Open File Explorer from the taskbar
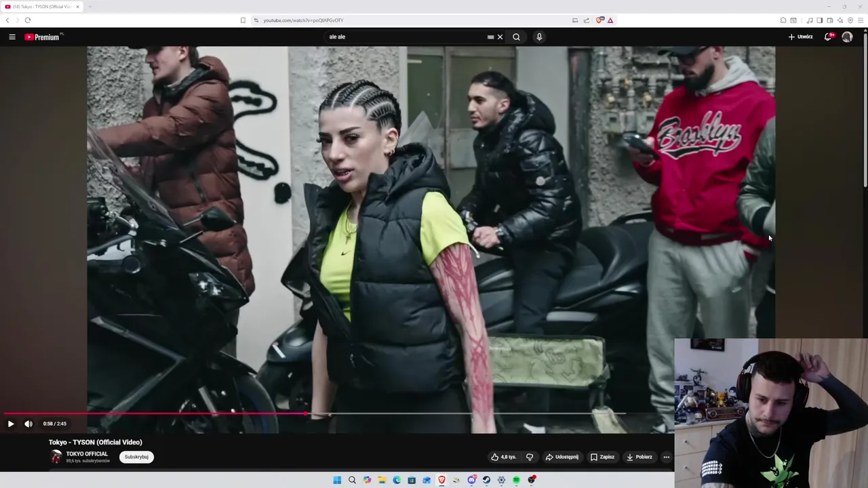 pyautogui.click(x=382, y=480)
